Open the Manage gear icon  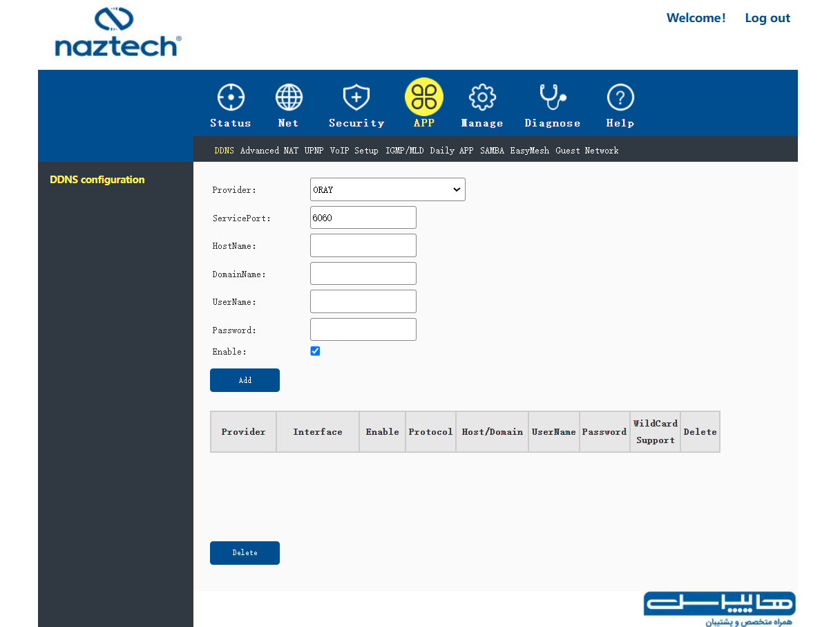click(482, 97)
